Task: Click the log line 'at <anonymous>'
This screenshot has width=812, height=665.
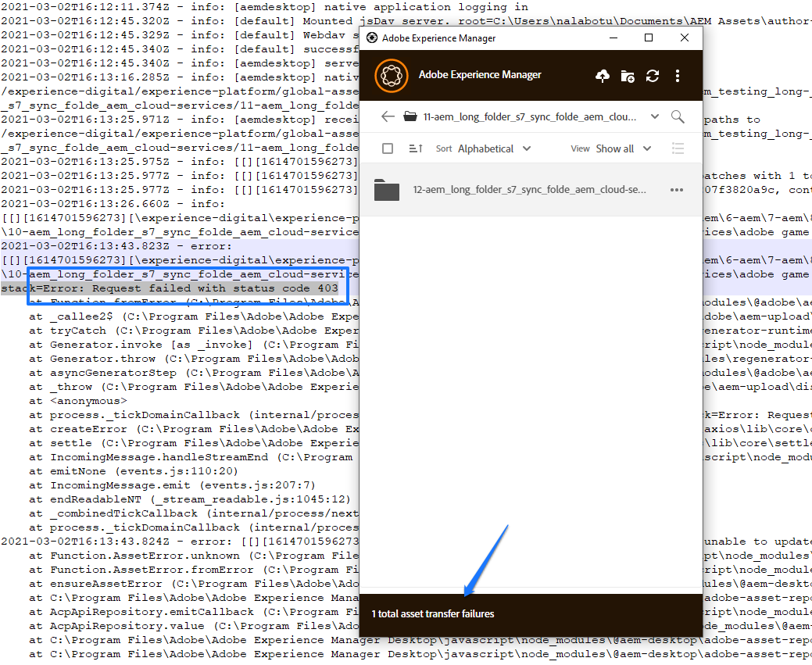Action: pos(77,401)
